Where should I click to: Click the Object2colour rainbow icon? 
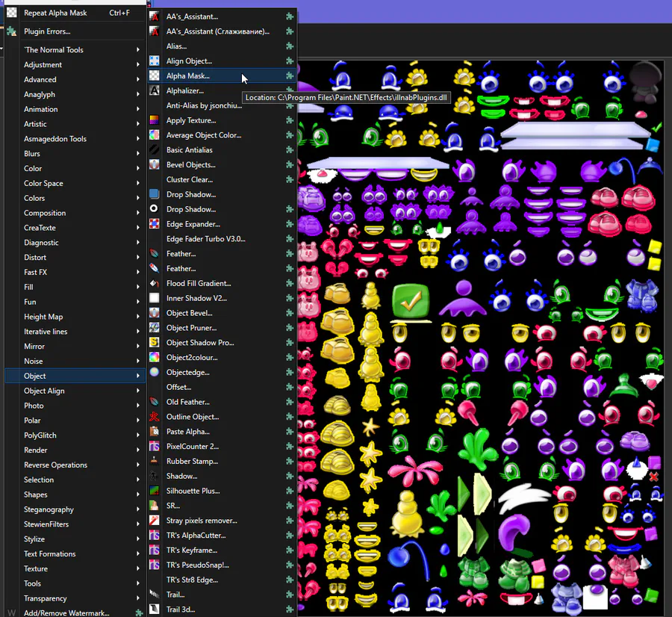coord(155,357)
